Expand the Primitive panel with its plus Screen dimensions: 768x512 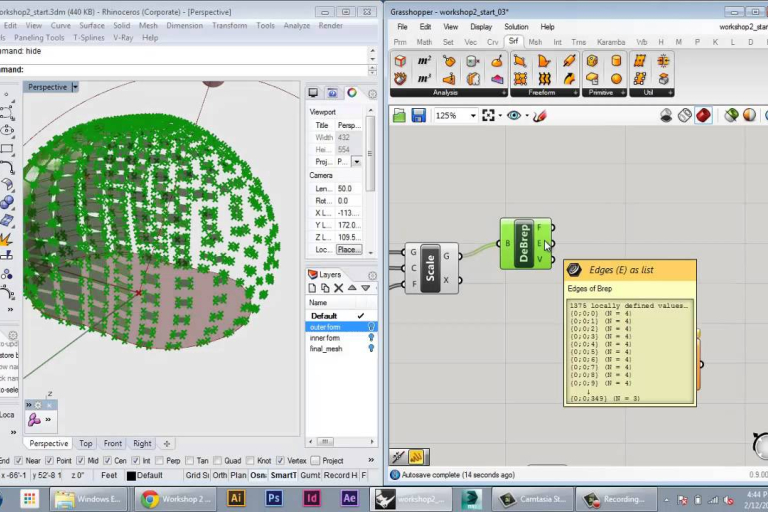(623, 93)
